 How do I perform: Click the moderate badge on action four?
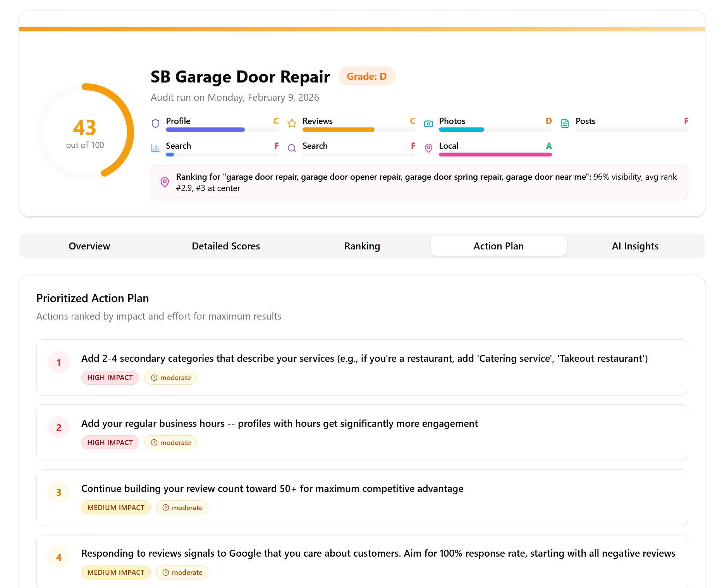click(x=182, y=572)
